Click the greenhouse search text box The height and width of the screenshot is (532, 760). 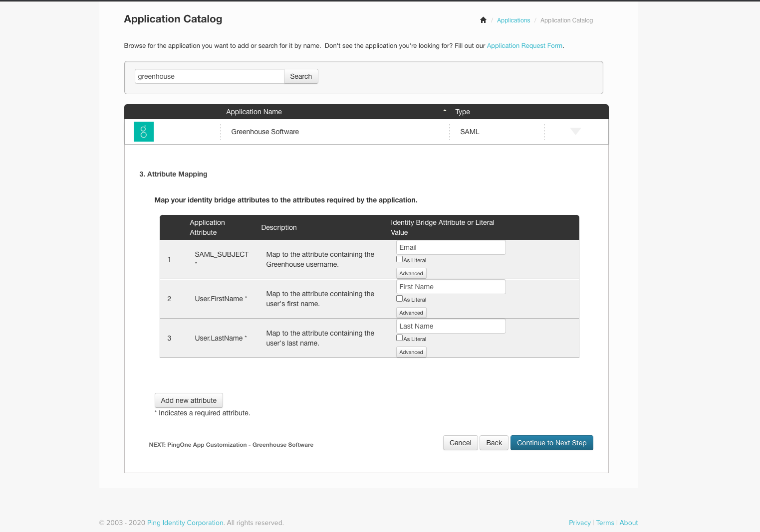(209, 76)
